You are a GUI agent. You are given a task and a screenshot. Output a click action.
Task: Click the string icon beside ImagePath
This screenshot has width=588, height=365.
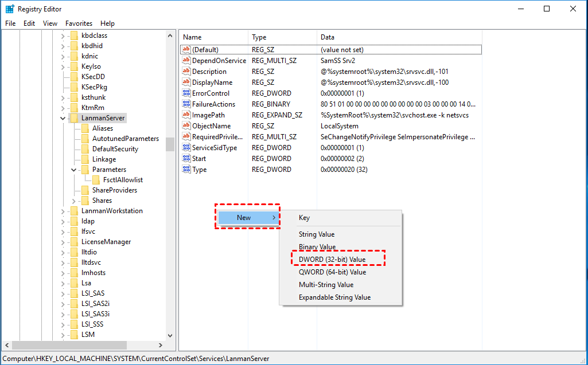pyautogui.click(x=186, y=114)
